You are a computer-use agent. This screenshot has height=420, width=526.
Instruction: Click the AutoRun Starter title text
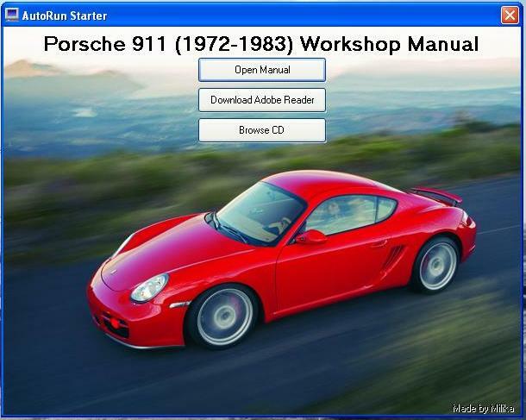65,16
